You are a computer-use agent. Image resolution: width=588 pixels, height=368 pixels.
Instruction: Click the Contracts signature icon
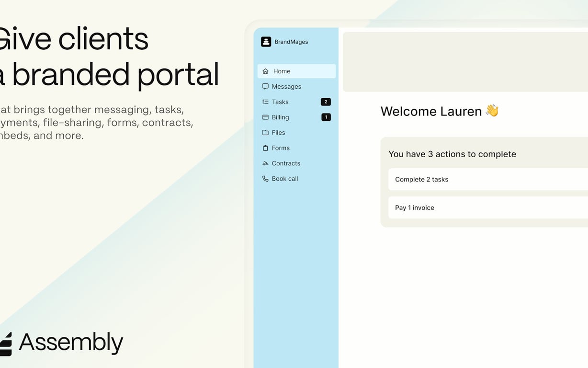pyautogui.click(x=265, y=163)
